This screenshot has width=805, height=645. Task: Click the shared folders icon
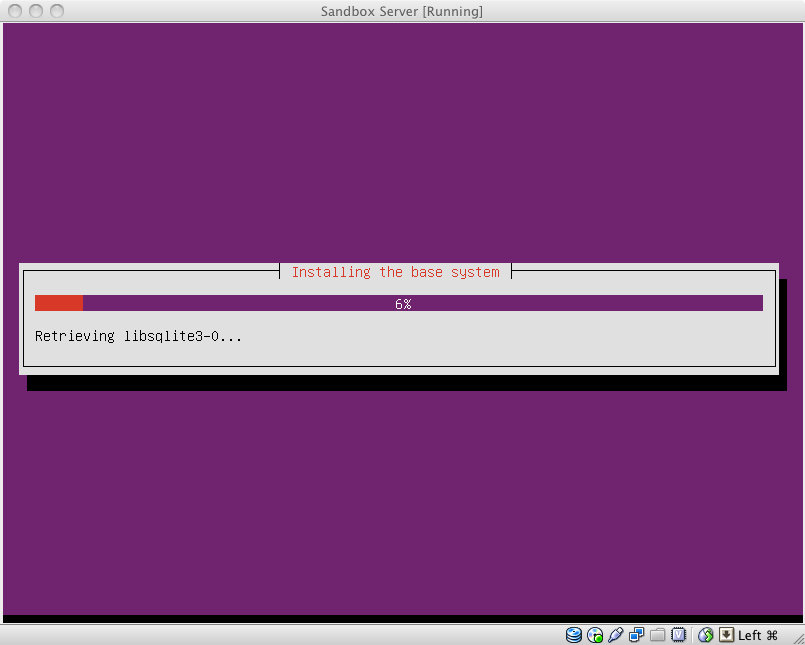(x=658, y=635)
